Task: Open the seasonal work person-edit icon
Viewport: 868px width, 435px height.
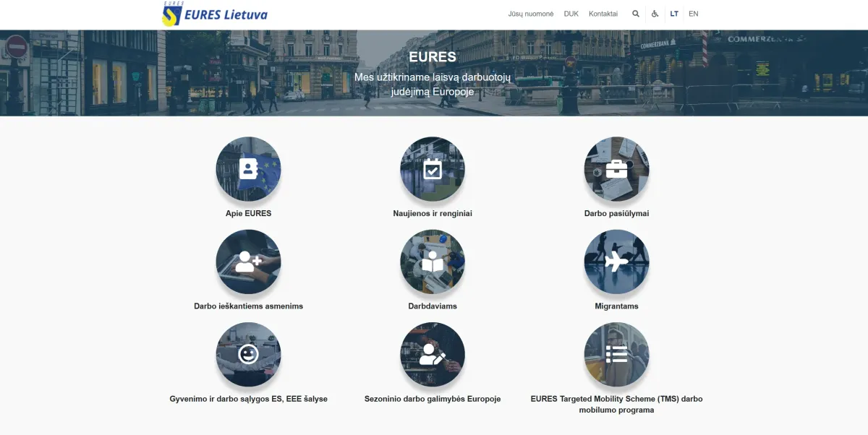Action: [433, 354]
